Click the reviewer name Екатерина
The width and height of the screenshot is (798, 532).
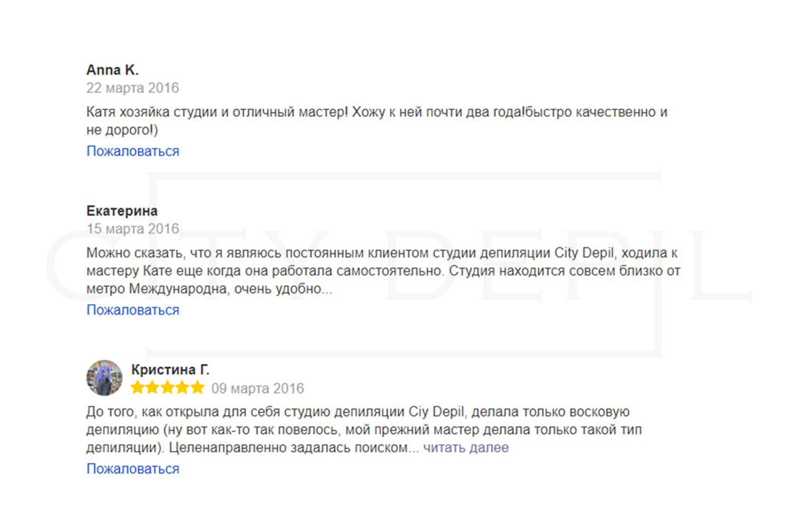point(122,210)
